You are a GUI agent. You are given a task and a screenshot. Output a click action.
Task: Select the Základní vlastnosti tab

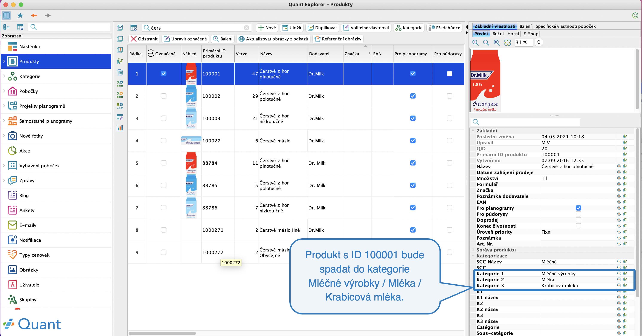[x=495, y=26]
